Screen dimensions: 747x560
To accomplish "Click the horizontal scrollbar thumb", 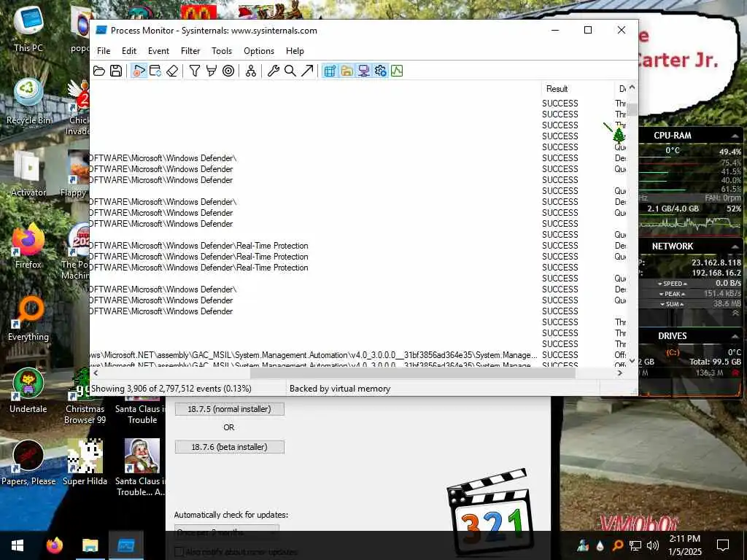I will coord(413,373).
